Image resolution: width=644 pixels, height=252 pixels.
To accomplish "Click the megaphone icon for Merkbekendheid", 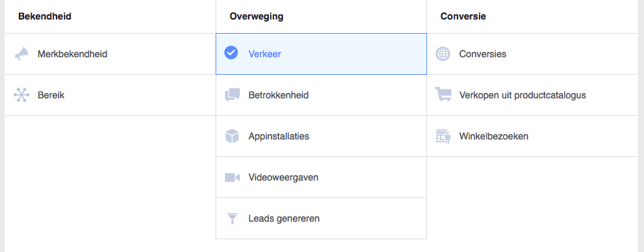I will click(x=22, y=54).
